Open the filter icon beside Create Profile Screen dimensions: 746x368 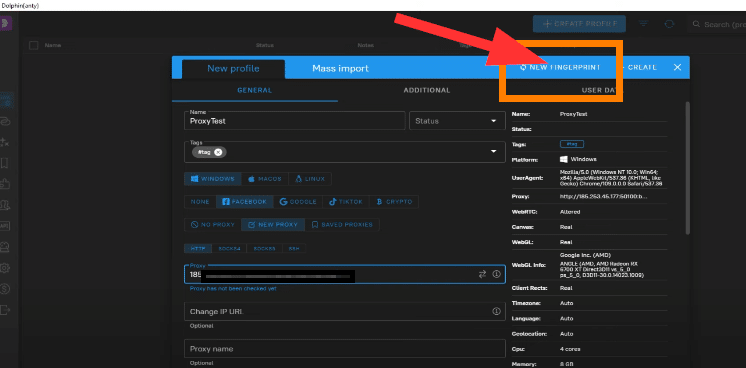pos(644,24)
